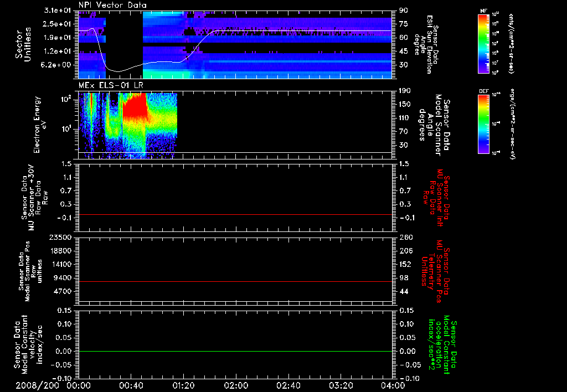Select the 'MEx ELS-01 LR' panel title
Screen dimensions: 567x392
click(110, 85)
